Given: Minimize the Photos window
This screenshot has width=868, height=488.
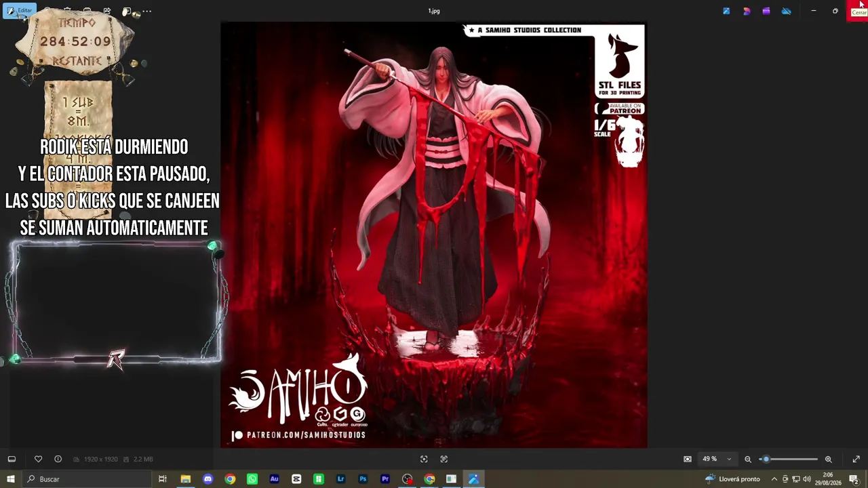Looking at the screenshot, I should click(x=814, y=11).
